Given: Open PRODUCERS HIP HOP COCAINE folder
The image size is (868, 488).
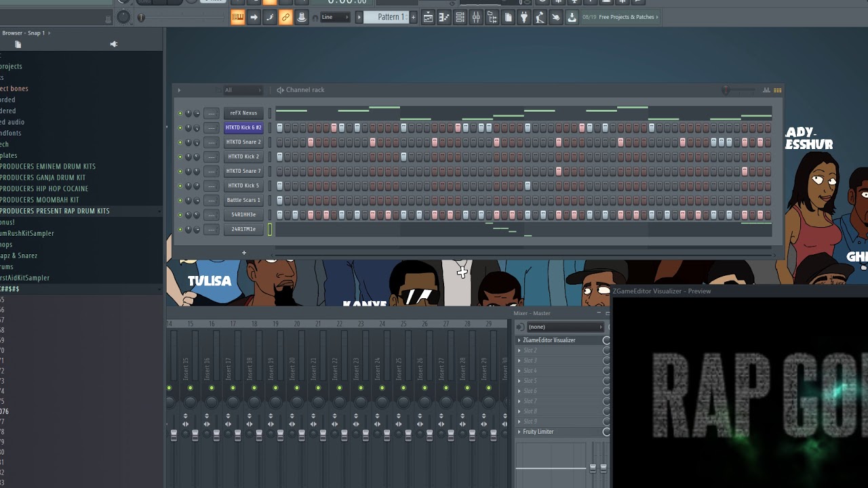Looking at the screenshot, I should click(44, 188).
